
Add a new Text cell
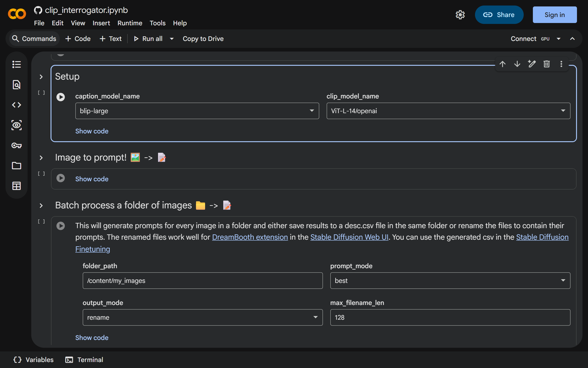point(110,39)
